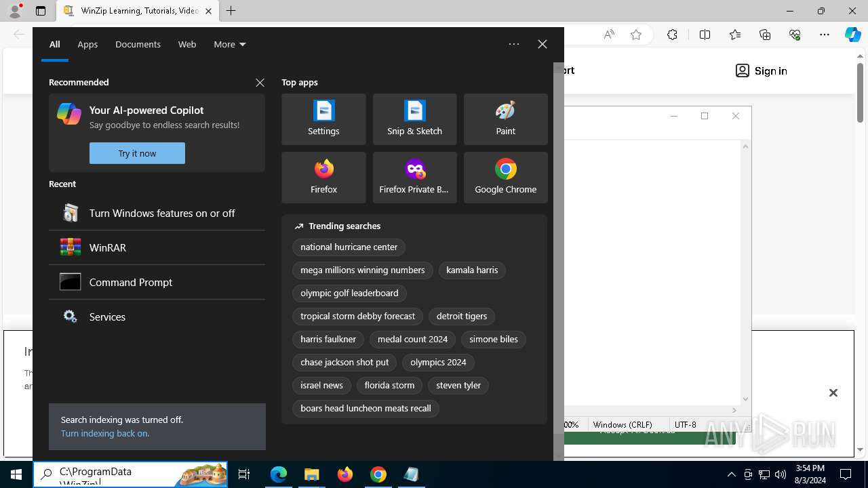Search national hurricane center trend
Image resolution: width=868 pixels, height=488 pixels.
[349, 247]
